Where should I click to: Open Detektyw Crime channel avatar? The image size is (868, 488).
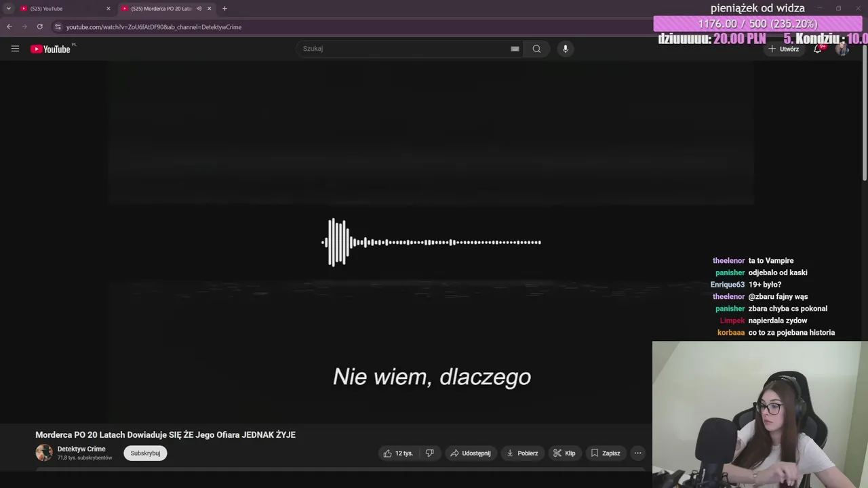pos(44,453)
